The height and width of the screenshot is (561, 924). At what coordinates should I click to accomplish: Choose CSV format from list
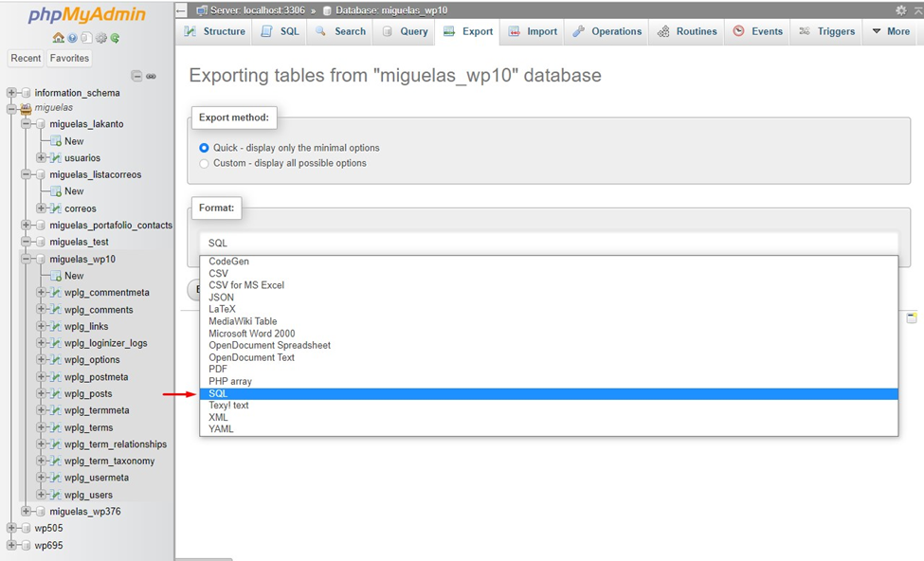(x=549, y=274)
